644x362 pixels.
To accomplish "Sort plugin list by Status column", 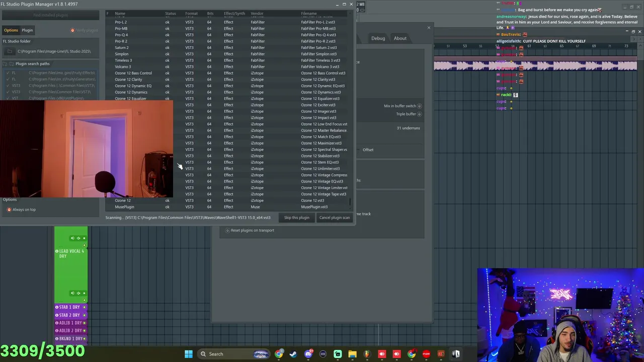I will pyautogui.click(x=171, y=14).
